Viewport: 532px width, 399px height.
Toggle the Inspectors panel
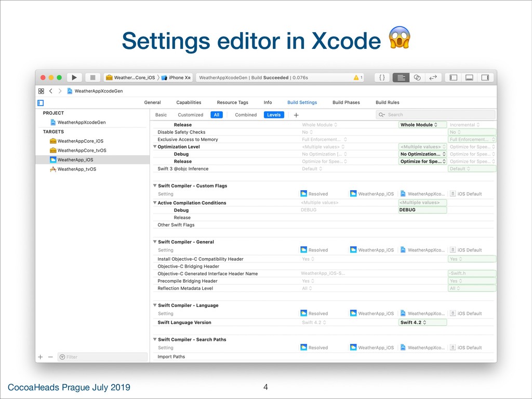click(x=485, y=78)
